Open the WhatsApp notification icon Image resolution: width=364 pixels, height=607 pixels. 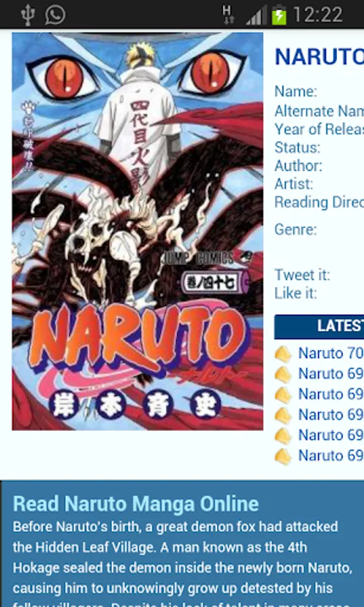coord(55,15)
